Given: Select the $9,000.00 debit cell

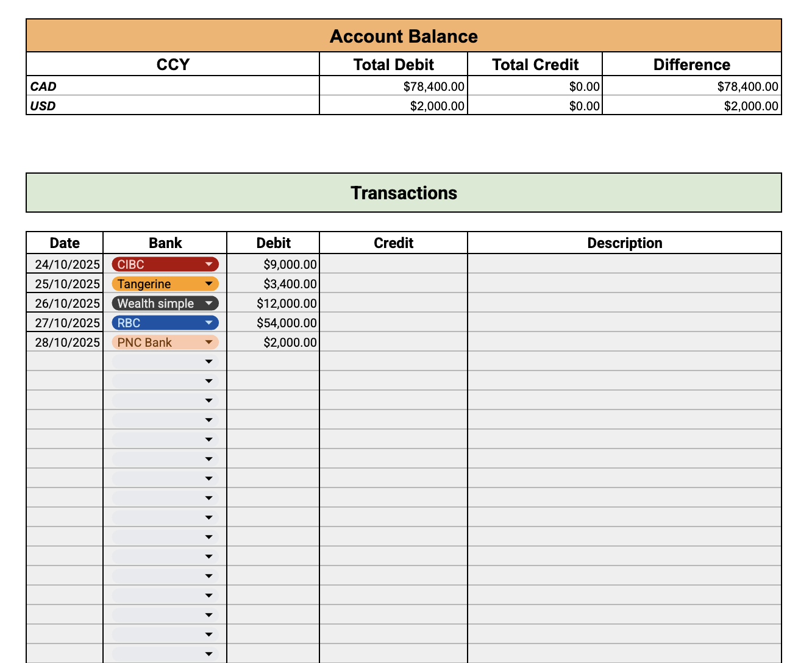Looking at the screenshot, I should coord(273,264).
